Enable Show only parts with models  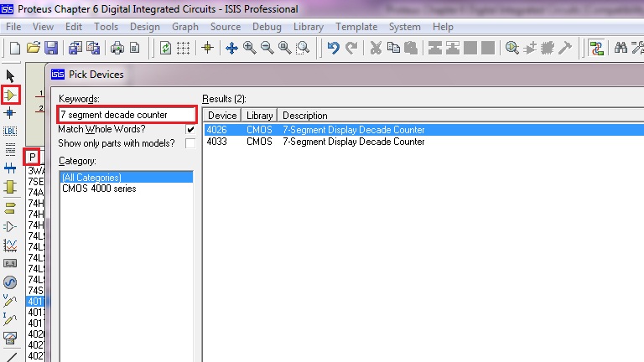coord(190,143)
